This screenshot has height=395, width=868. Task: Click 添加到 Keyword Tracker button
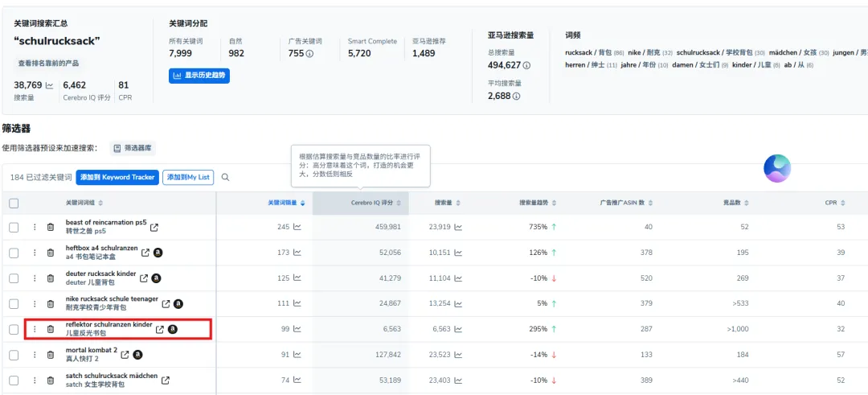click(117, 177)
